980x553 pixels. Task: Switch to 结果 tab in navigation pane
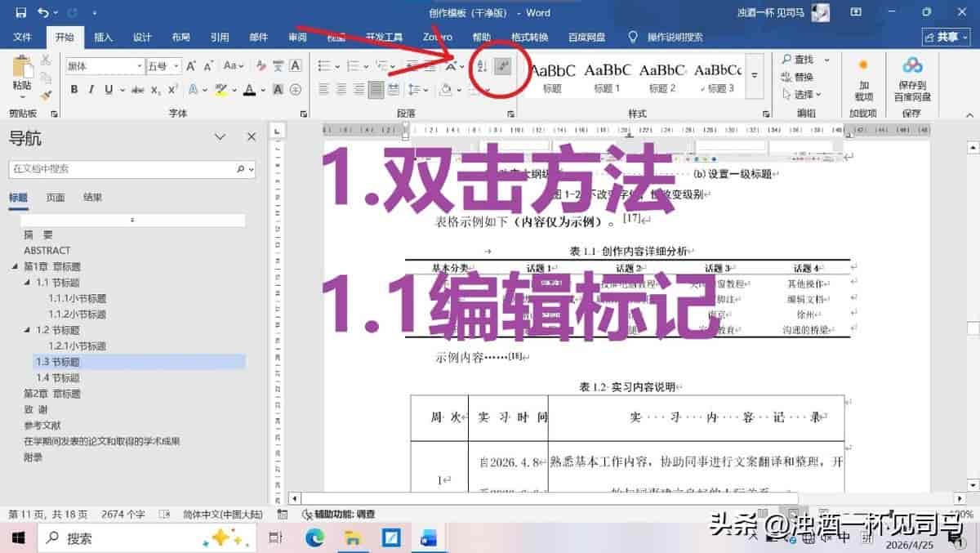pyautogui.click(x=93, y=198)
